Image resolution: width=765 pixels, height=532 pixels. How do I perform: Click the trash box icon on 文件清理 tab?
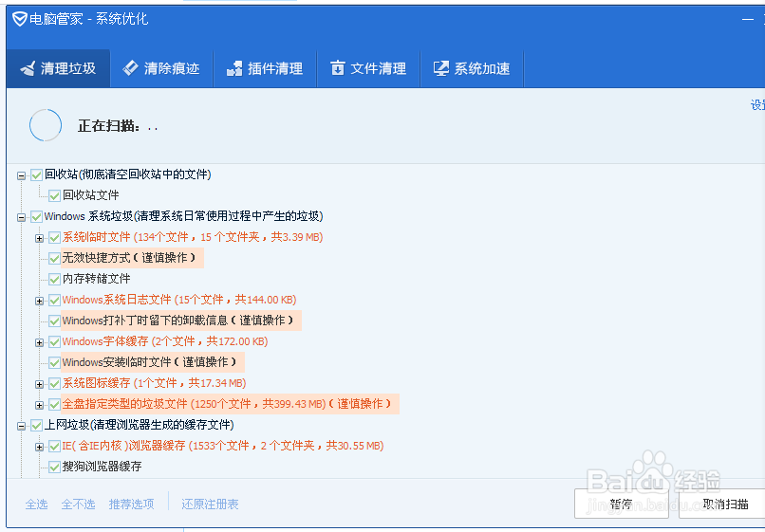click(337, 67)
